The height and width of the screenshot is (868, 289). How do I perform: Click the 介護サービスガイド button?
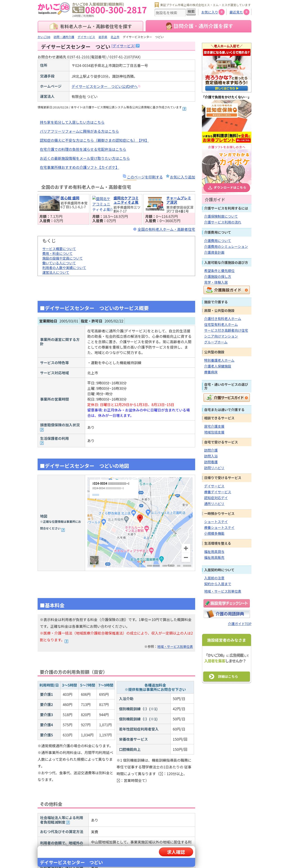[226, 398]
